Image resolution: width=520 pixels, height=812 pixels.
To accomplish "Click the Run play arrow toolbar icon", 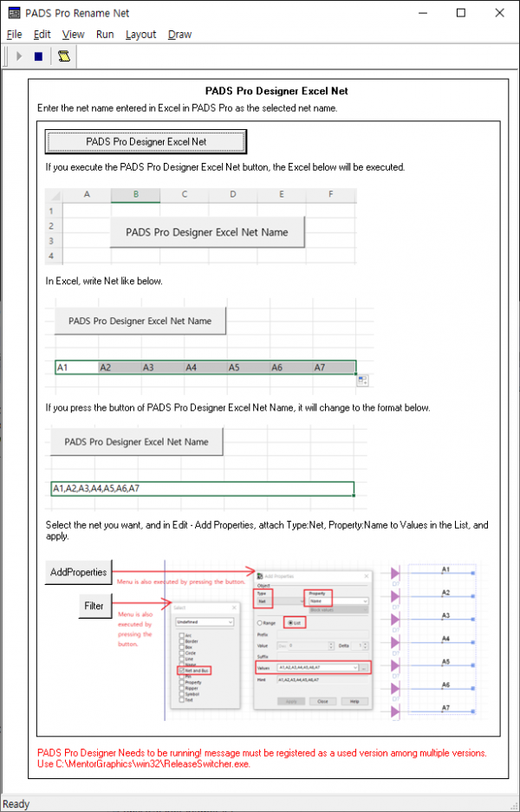I will (x=19, y=56).
